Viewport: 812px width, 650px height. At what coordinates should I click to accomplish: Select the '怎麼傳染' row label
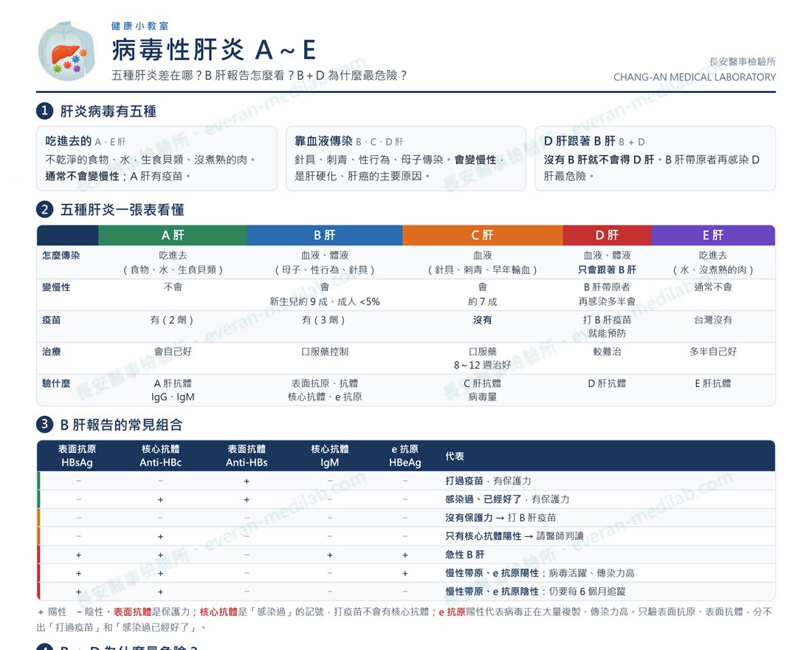(x=61, y=256)
